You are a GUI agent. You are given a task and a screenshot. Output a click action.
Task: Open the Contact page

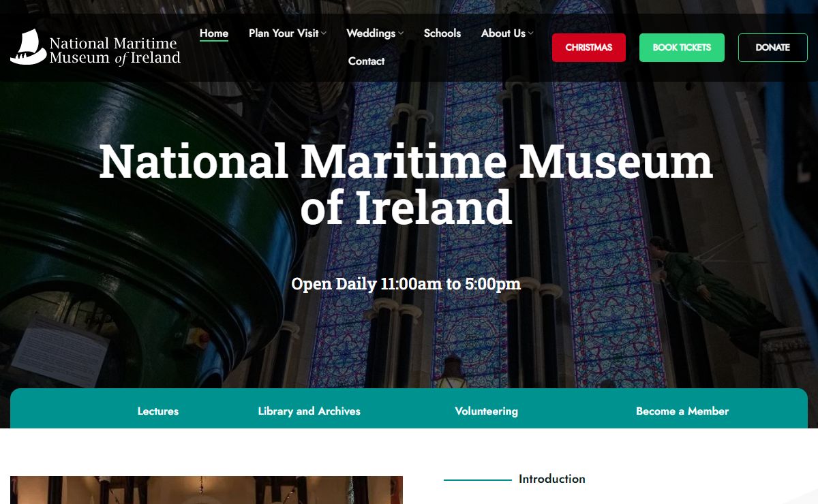pos(367,61)
